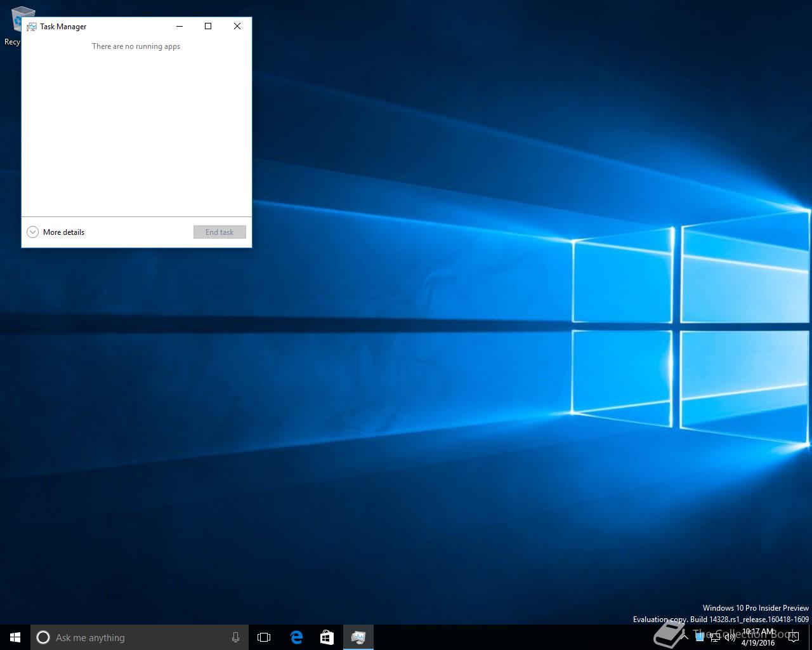812x650 pixels.
Task: Open the volume control speaker icon
Action: (x=730, y=637)
